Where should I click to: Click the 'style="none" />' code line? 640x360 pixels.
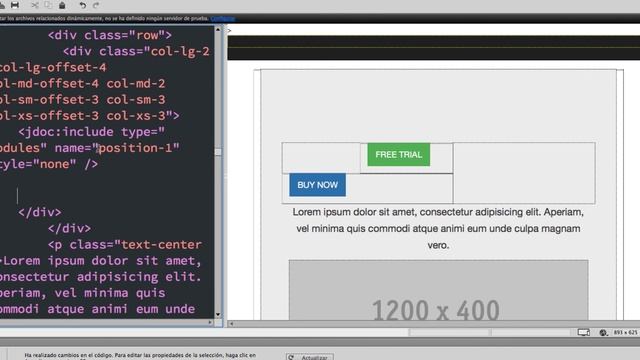[49, 164]
